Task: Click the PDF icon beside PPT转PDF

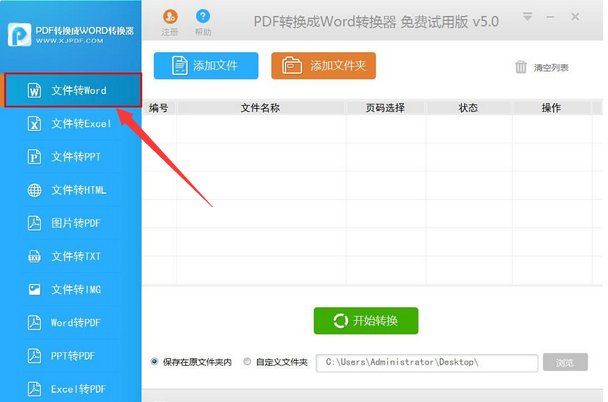Action: click(35, 356)
